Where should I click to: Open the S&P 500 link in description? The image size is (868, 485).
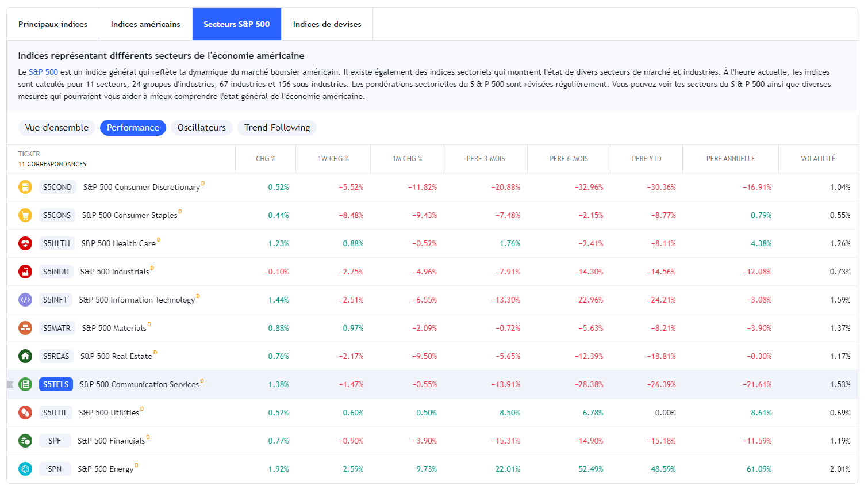pos(43,72)
